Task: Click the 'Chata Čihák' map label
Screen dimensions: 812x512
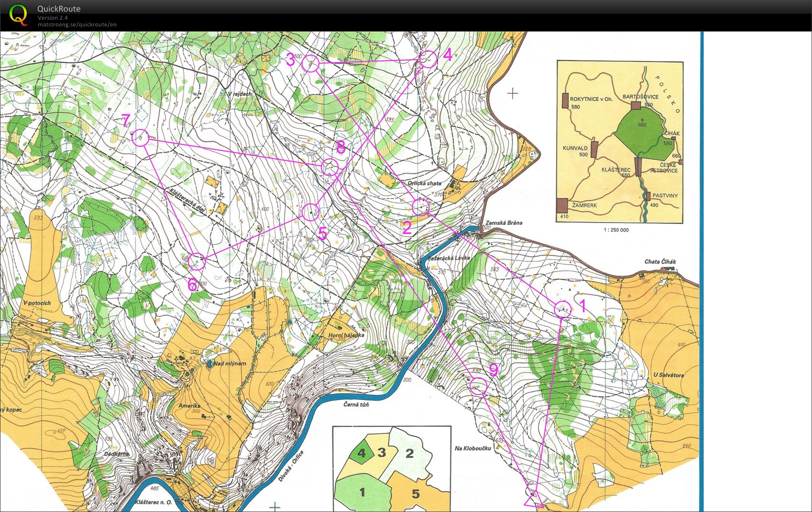Action: [x=660, y=262]
